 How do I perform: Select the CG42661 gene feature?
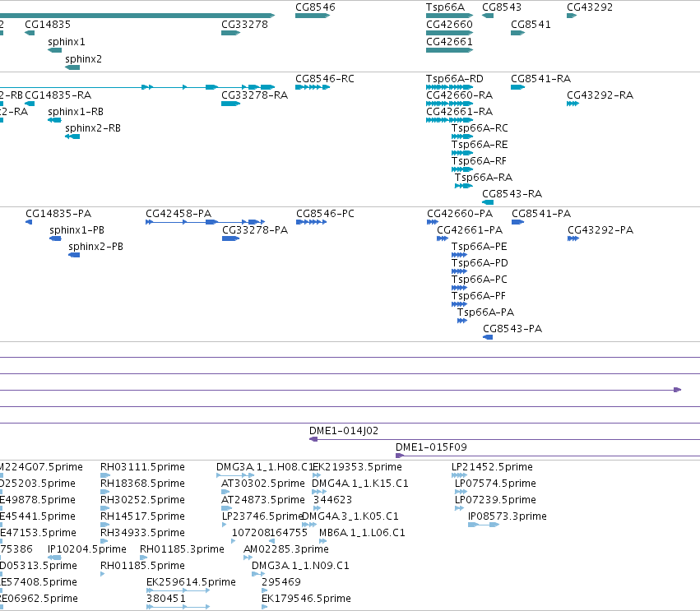(x=449, y=50)
